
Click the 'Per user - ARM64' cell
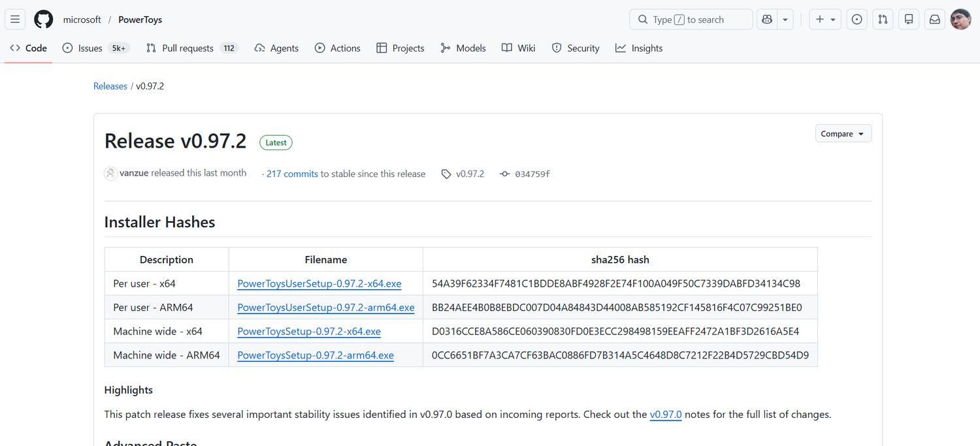(167, 308)
